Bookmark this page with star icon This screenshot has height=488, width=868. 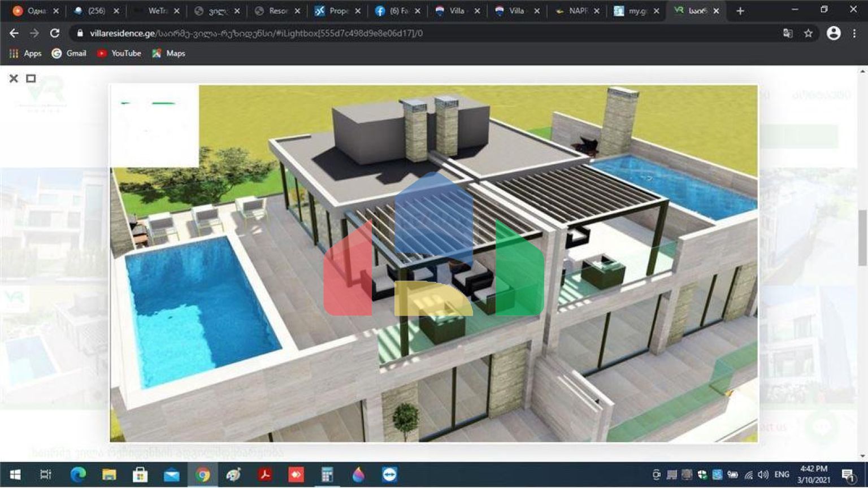click(808, 33)
